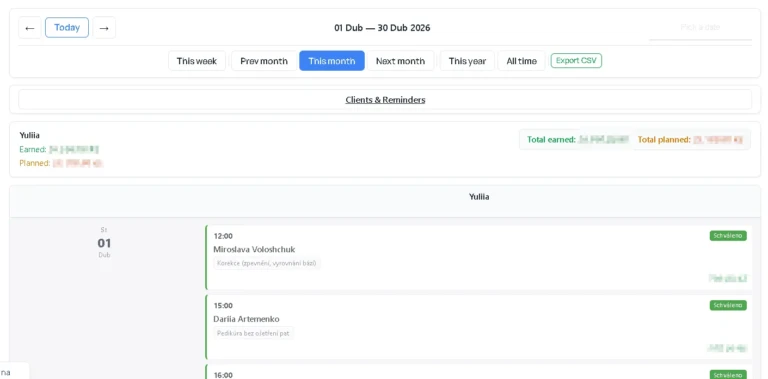Open the Clients & Reminders link

(x=385, y=99)
